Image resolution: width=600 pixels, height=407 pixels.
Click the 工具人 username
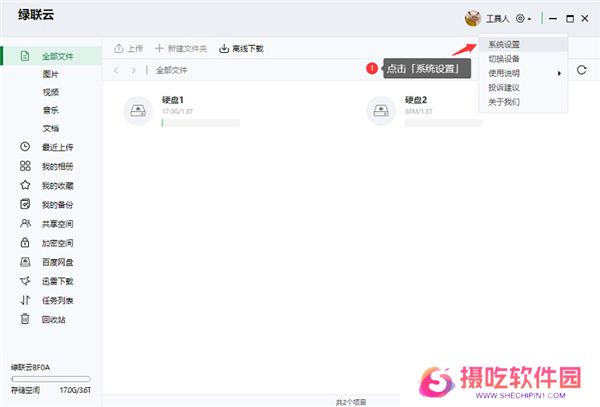click(x=497, y=18)
